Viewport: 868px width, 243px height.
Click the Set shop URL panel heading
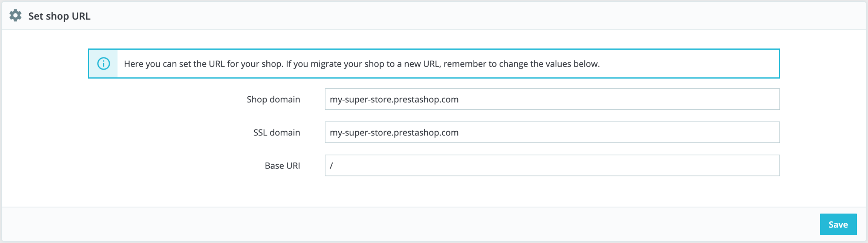point(59,16)
